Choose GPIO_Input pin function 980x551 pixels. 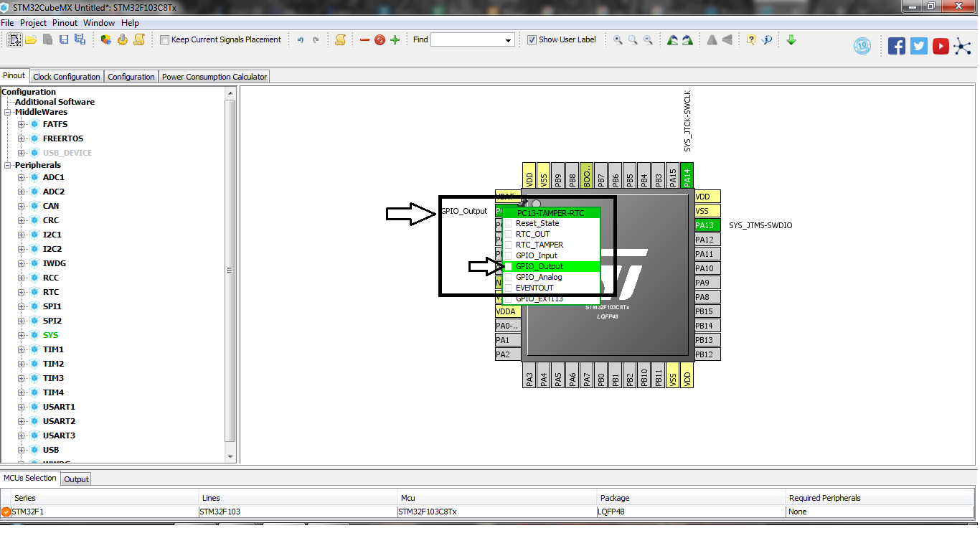pos(551,255)
